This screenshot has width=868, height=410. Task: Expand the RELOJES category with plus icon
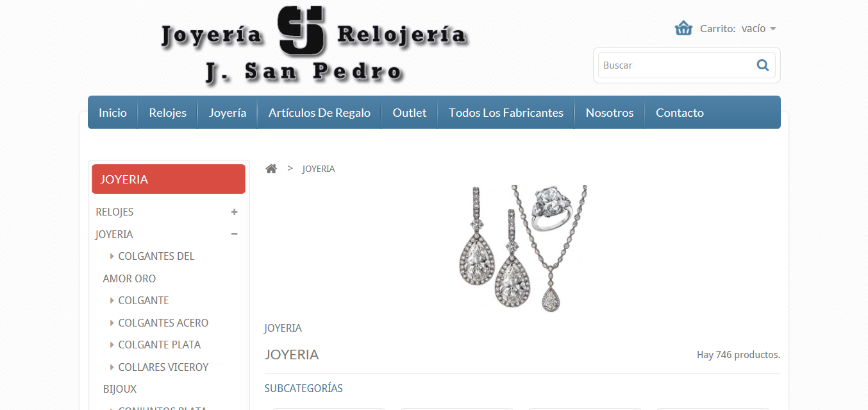pyautogui.click(x=235, y=212)
